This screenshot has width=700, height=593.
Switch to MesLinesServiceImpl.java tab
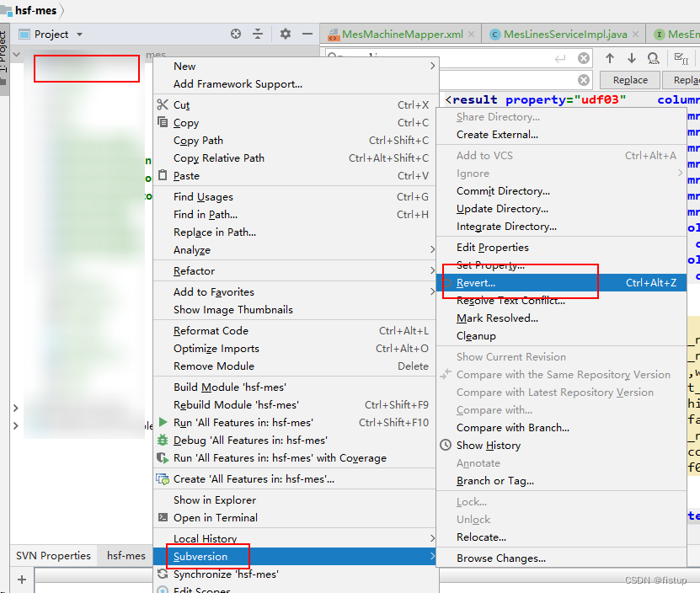click(x=564, y=34)
